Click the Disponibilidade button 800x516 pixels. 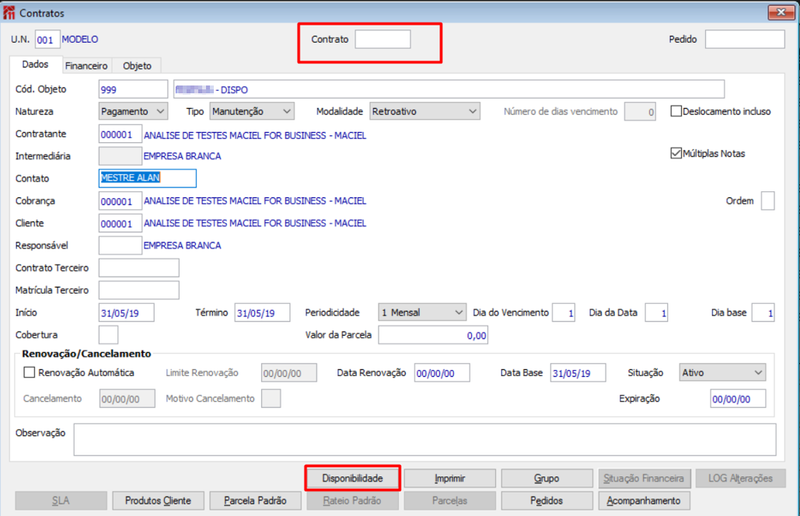click(352, 478)
